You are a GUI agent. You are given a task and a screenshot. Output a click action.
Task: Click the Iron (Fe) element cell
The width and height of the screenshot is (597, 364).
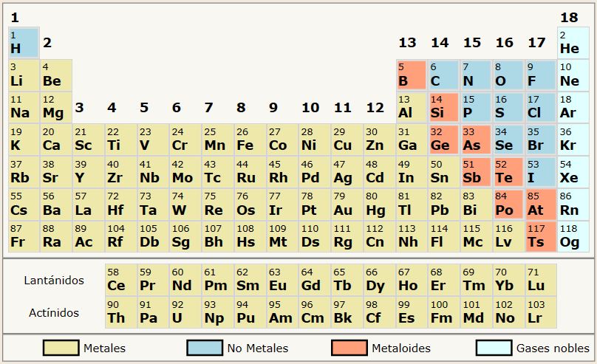point(250,140)
